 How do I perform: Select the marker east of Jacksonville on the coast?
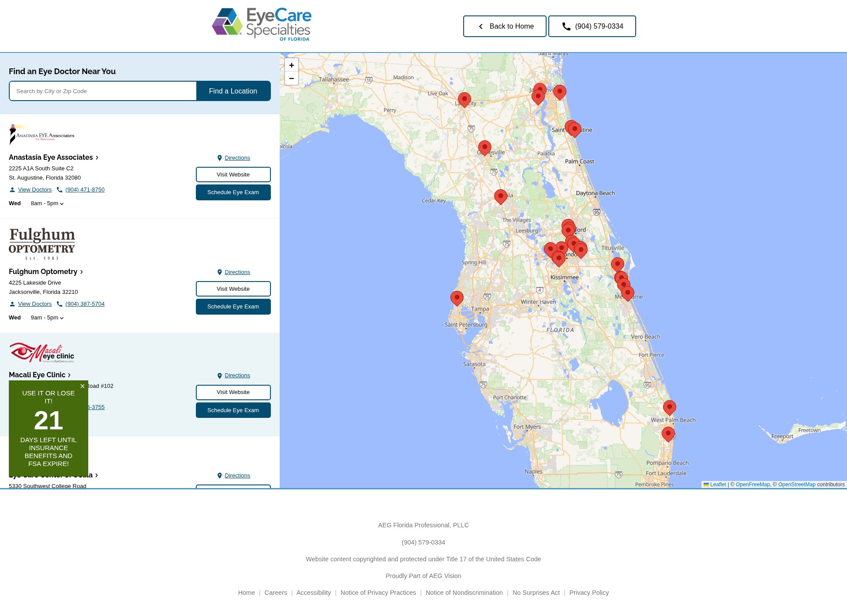pos(559,93)
